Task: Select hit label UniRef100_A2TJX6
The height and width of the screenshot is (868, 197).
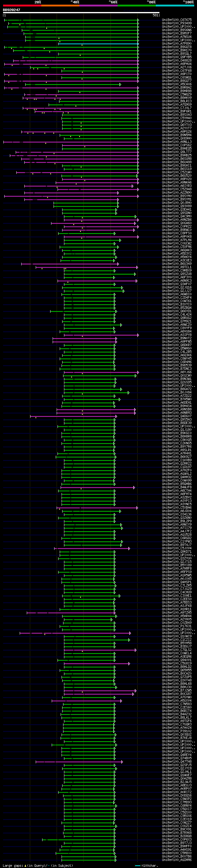Action: click(x=177, y=67)
